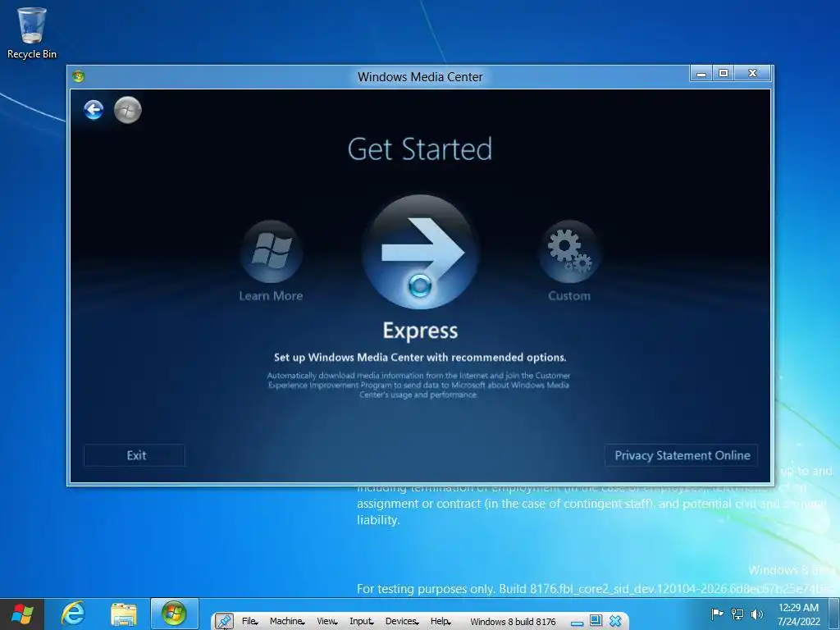
Task: Exit full-screen via mini toolbar restore icon
Action: coord(596,621)
